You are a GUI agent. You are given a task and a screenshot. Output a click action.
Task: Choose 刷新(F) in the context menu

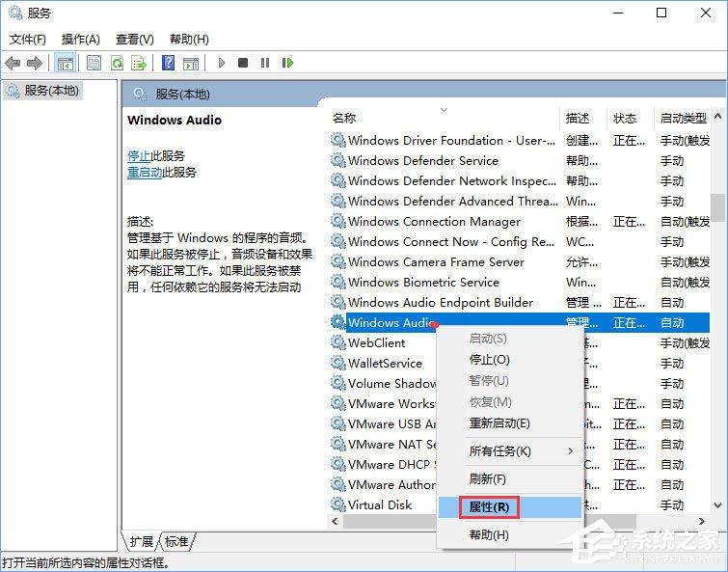coord(510,478)
